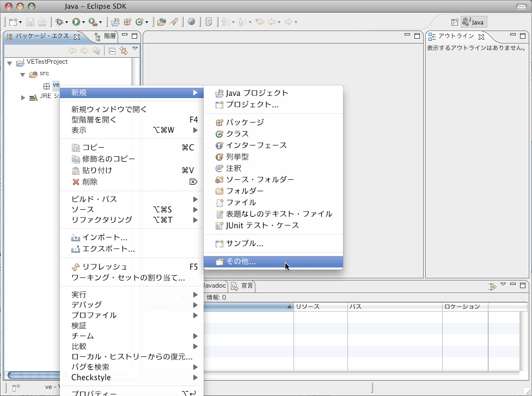Viewport: 532px width, 396px height.
Task: Click the ロケーション column header
Action: [466, 307]
